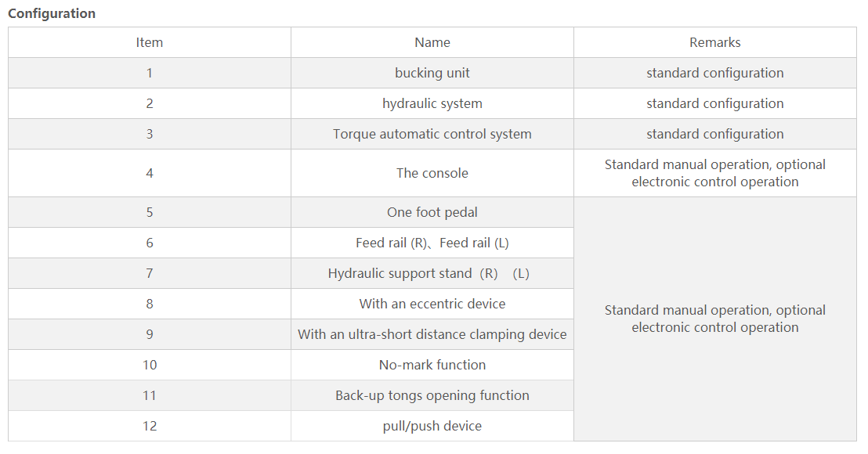Click the bucking unit cell
This screenshot has height=454, width=868.
(x=432, y=73)
